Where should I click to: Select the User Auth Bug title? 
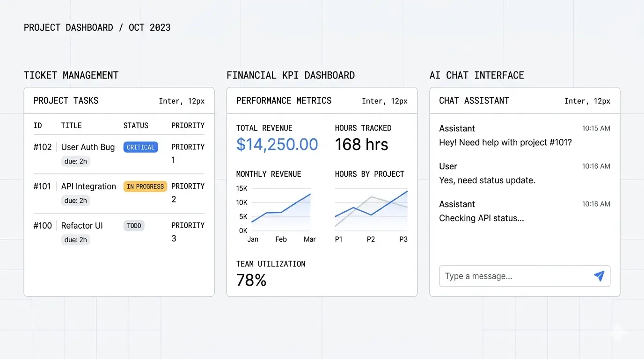(88, 147)
